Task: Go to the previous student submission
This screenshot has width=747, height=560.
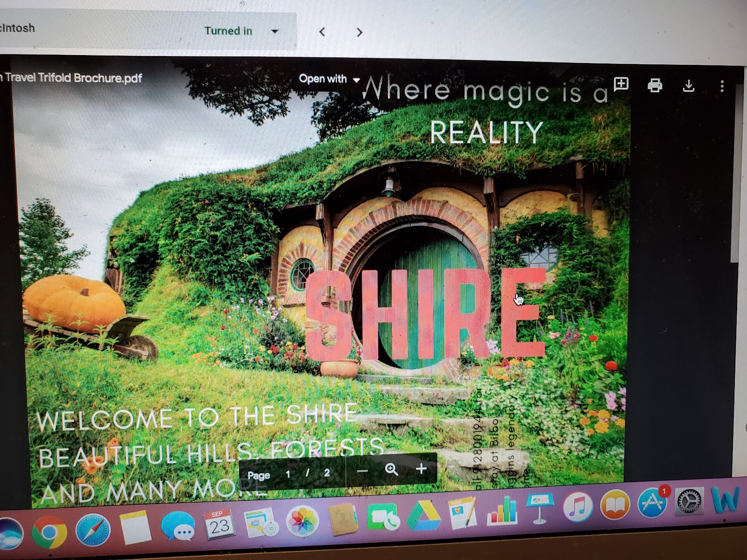Action: (322, 32)
